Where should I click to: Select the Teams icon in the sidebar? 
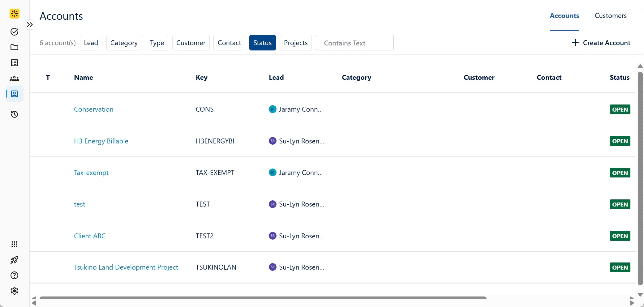pyautogui.click(x=14, y=78)
